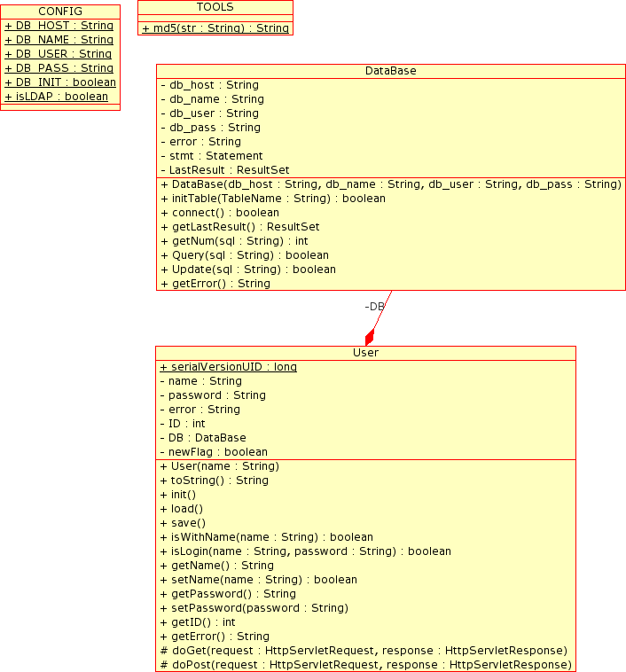
Task: Click the save() operation
Action: click(x=183, y=523)
